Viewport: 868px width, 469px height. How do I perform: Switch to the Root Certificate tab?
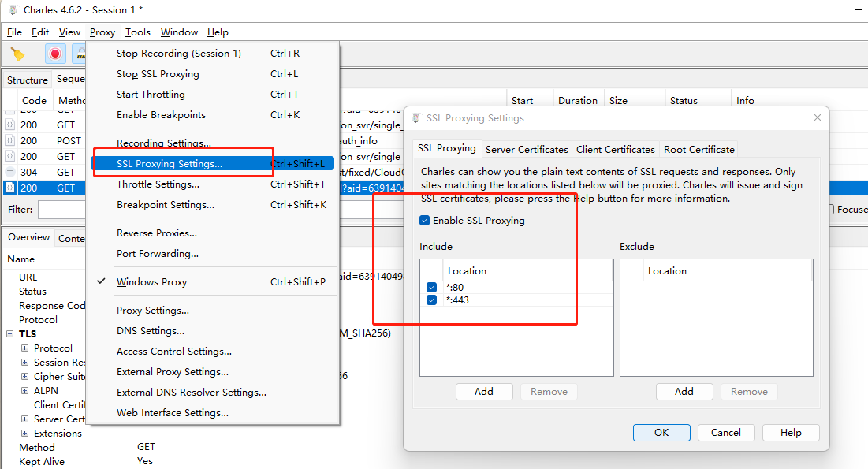(x=699, y=150)
